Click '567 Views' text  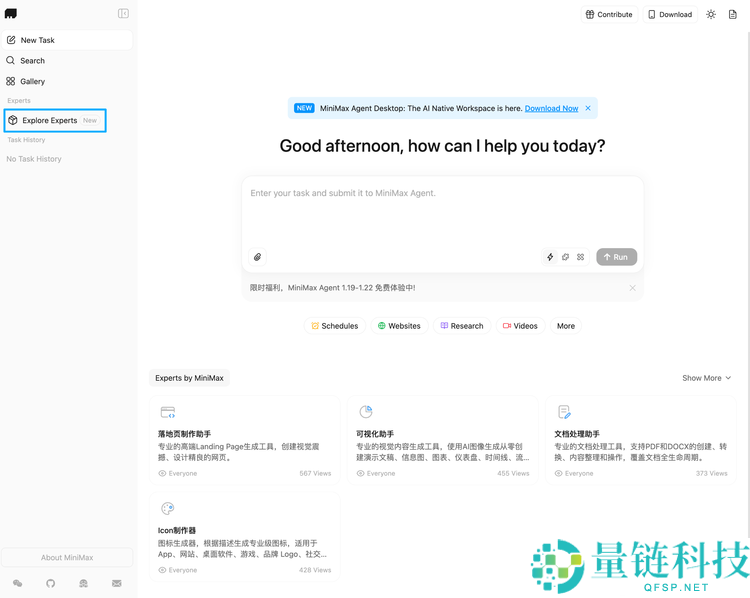[315, 474]
